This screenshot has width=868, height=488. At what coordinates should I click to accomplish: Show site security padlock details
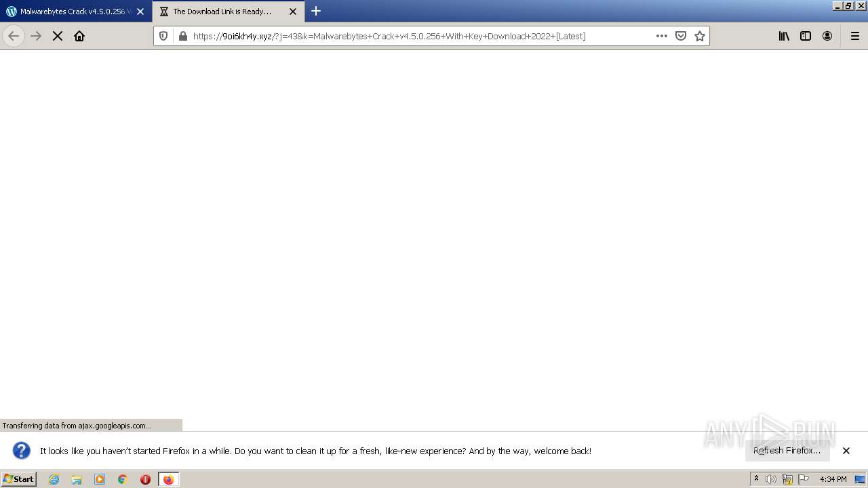(182, 36)
